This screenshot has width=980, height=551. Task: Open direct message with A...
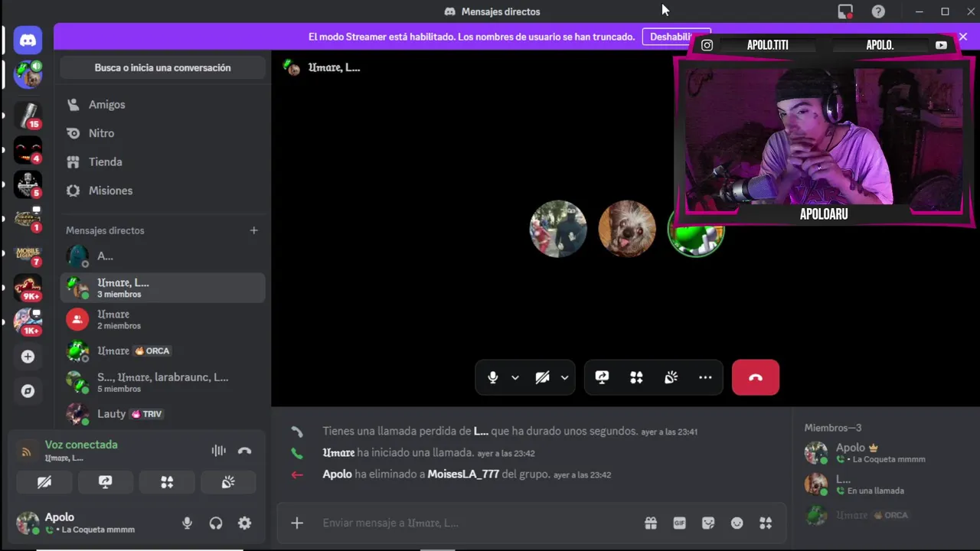162,256
